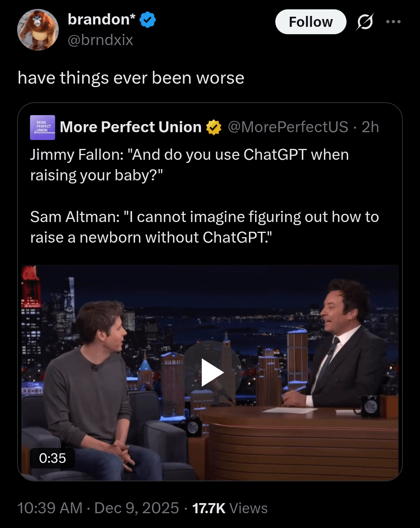Viewport: 420px width, 528px height.
Task: Click the black mug on the host's desk
Action: pos(370,406)
